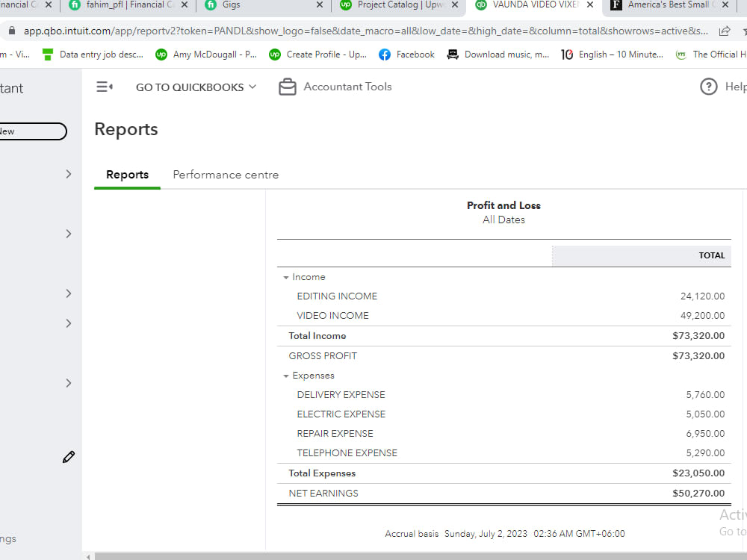The image size is (747, 560).
Task: Click the browser address URL field
Action: (x=365, y=31)
